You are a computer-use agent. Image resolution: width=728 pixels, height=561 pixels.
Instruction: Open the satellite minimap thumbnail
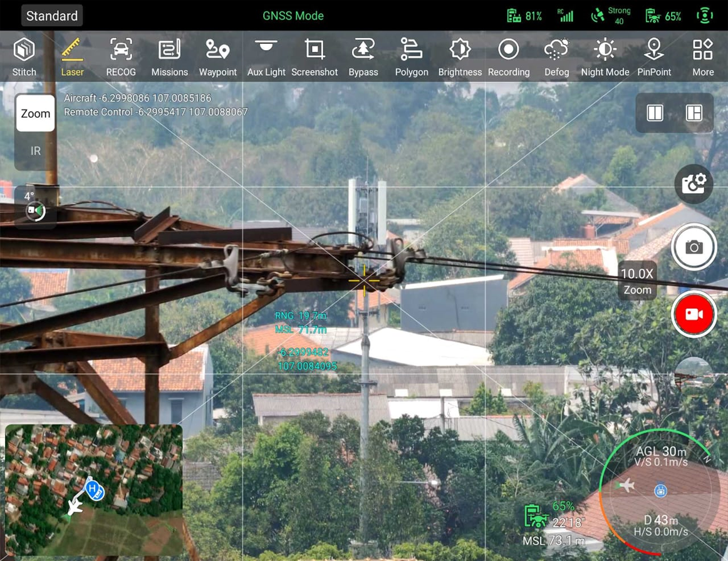click(x=94, y=490)
